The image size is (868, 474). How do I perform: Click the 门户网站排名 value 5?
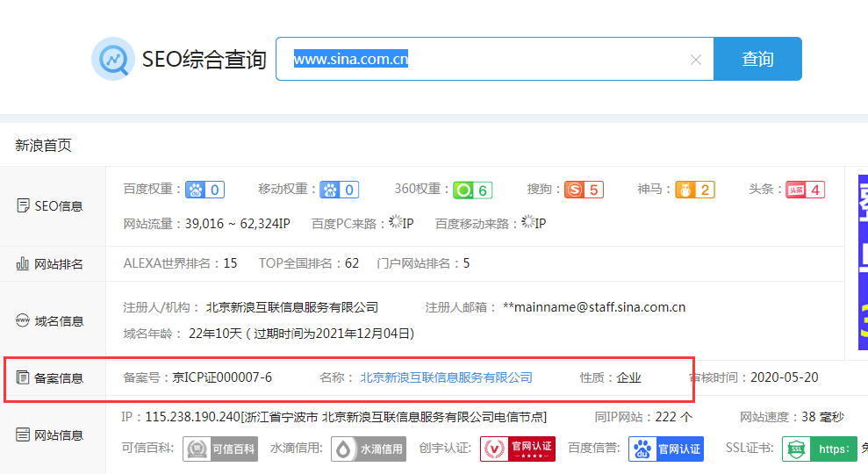[467, 263]
